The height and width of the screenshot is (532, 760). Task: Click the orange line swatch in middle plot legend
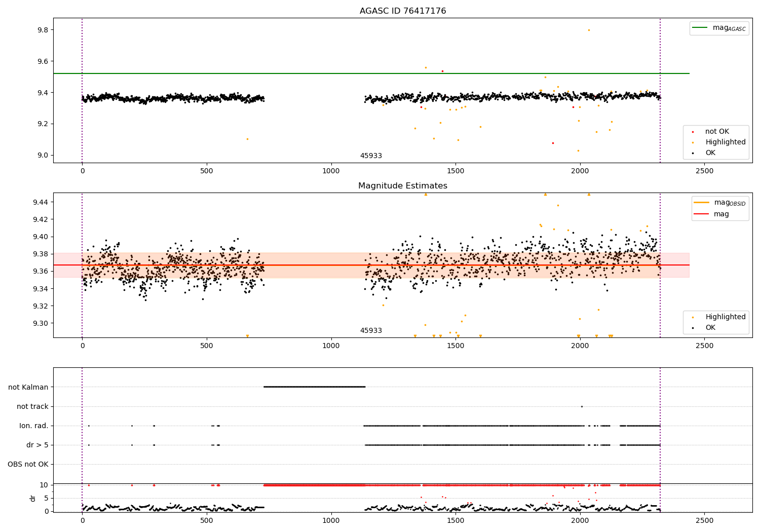coord(701,203)
